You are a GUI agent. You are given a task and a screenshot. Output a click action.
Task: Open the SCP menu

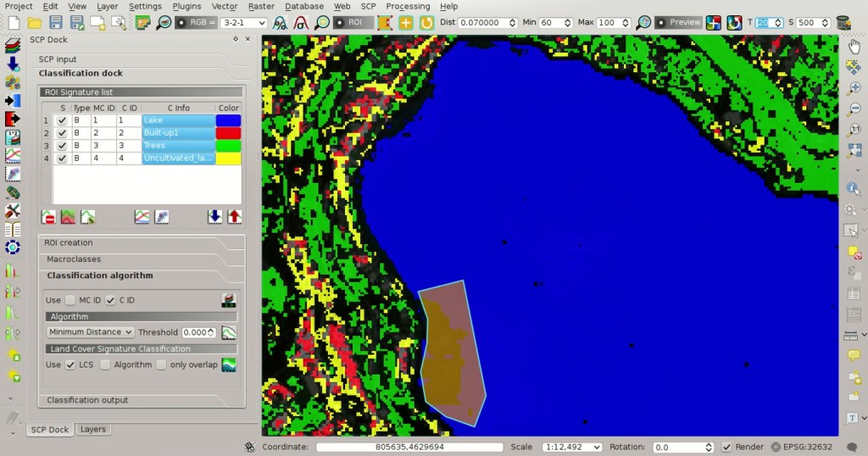pyautogui.click(x=368, y=6)
